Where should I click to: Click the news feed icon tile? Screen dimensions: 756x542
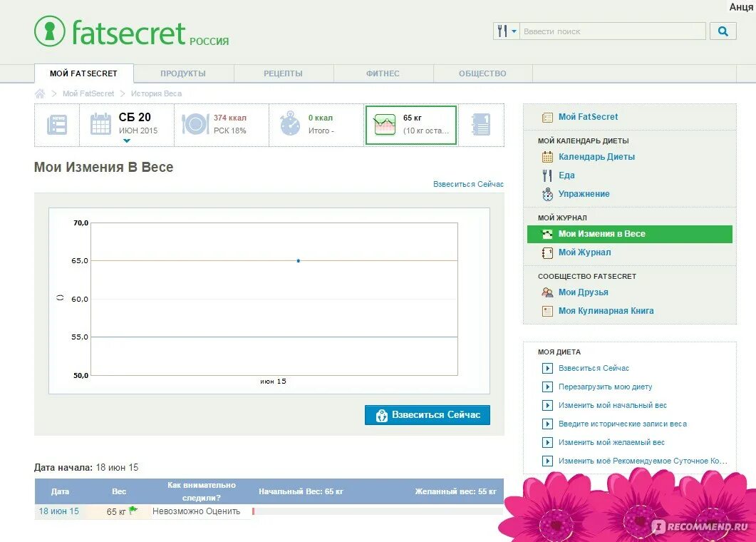(x=57, y=125)
